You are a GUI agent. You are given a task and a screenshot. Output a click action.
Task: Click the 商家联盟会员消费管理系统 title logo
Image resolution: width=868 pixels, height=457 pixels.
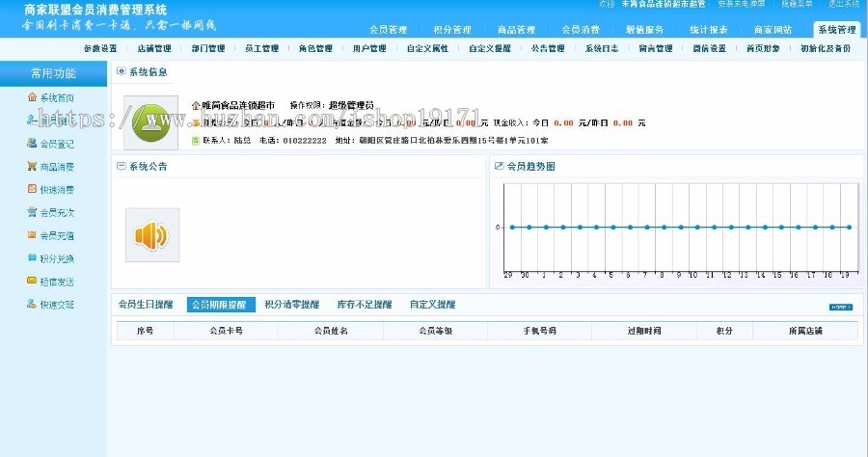coord(95,10)
